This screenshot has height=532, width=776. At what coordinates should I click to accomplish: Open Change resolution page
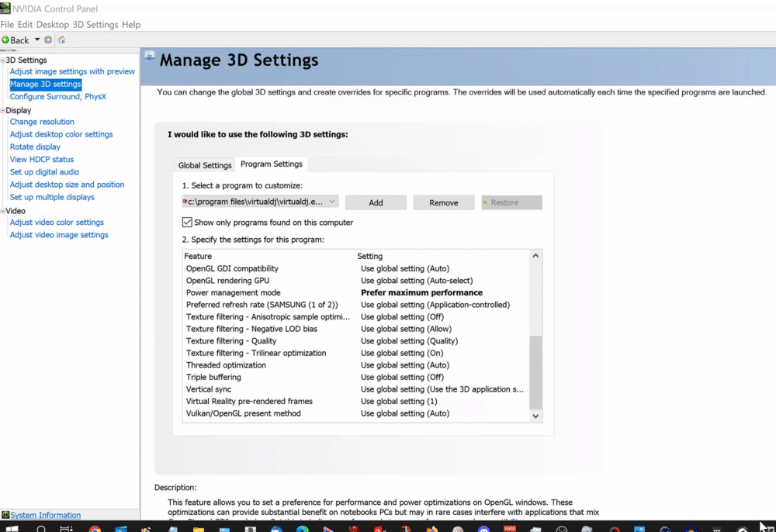click(42, 122)
